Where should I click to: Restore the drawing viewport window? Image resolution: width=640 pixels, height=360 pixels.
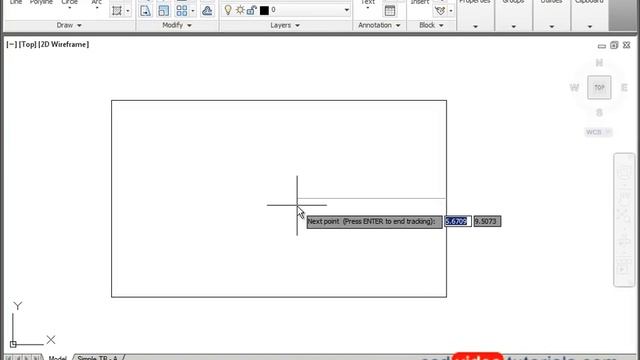(x=614, y=45)
